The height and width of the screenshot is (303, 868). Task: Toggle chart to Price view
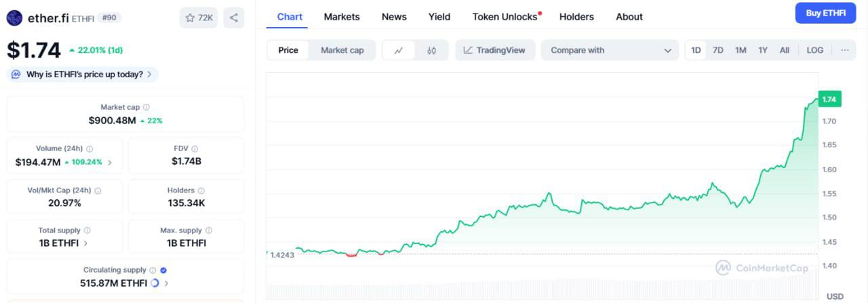pos(288,50)
